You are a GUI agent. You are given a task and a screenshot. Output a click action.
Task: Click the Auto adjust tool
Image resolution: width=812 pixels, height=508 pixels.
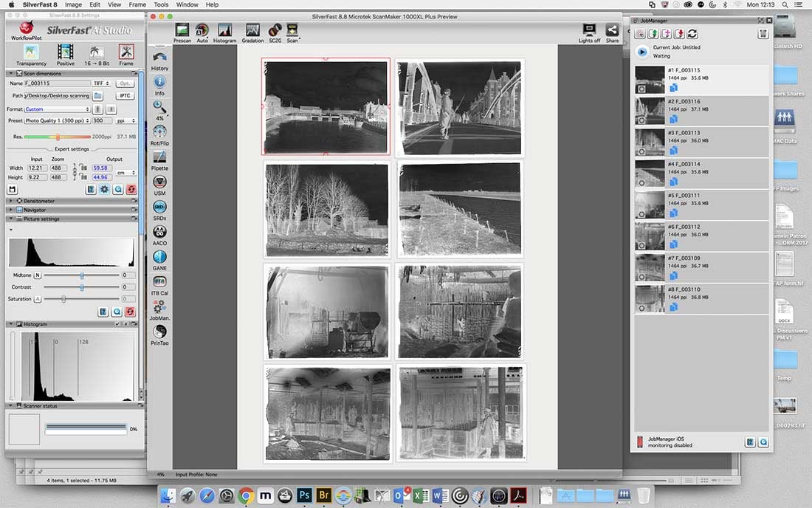click(202, 33)
